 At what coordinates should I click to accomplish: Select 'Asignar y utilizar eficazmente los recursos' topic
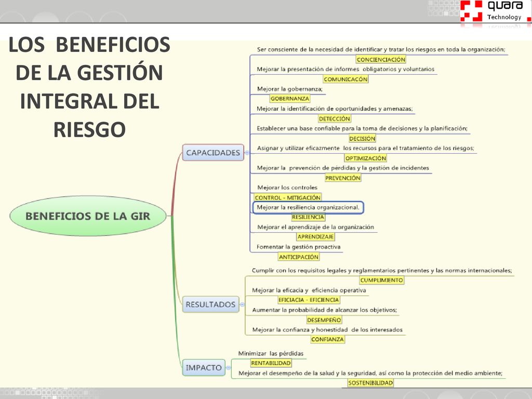(x=365, y=148)
